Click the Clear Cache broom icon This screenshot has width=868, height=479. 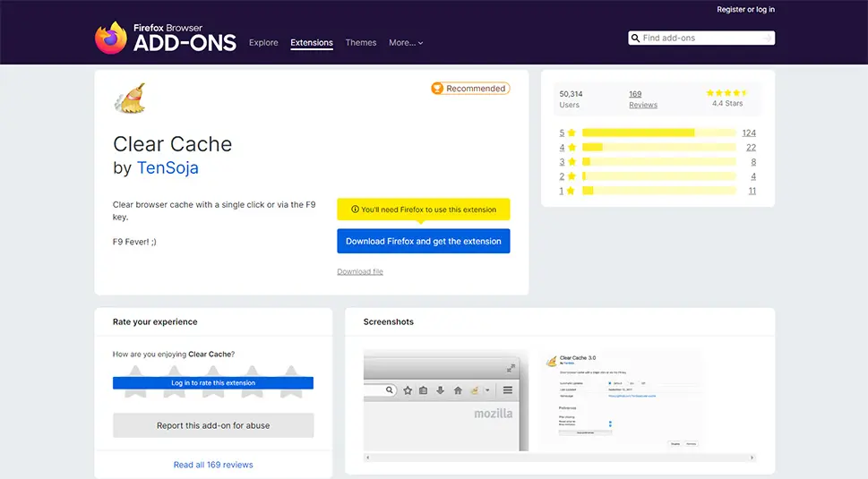130,98
